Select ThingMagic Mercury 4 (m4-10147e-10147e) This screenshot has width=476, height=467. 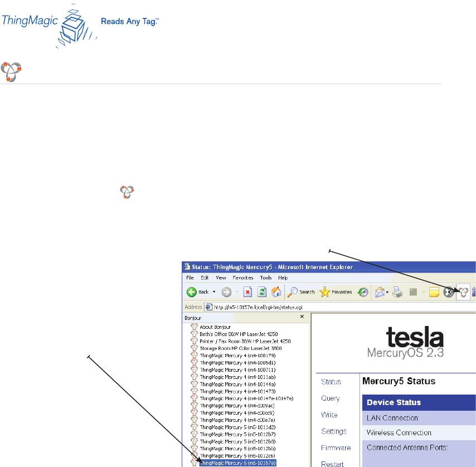click(246, 398)
